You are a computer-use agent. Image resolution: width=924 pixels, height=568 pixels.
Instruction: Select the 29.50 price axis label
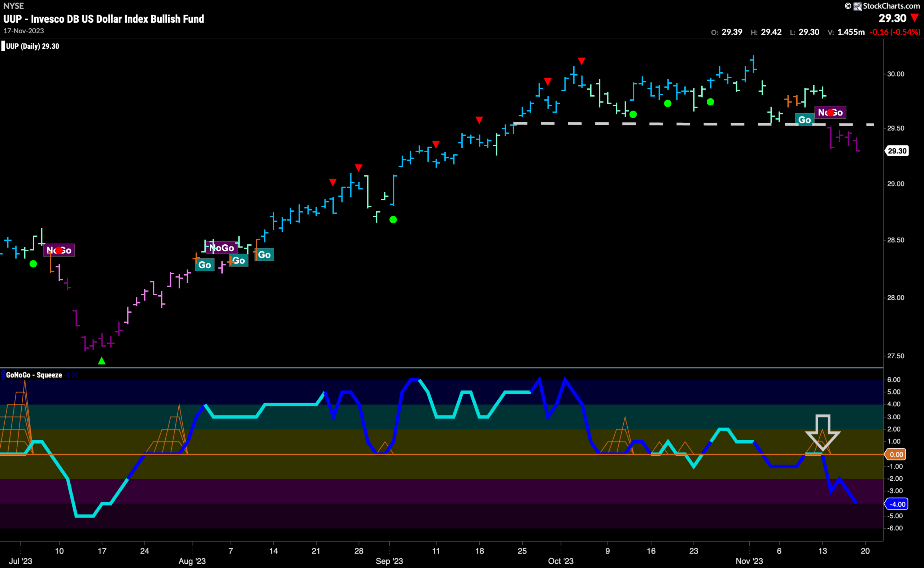pyautogui.click(x=896, y=128)
